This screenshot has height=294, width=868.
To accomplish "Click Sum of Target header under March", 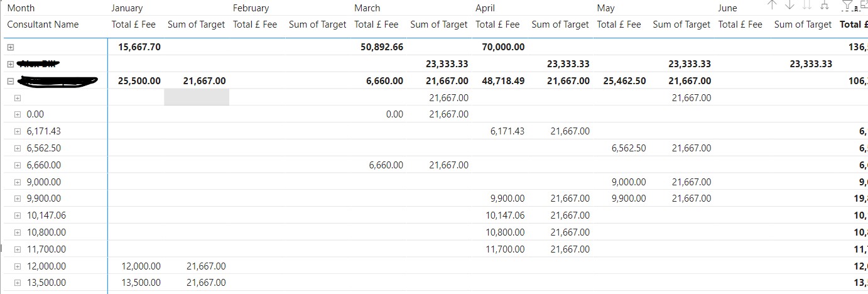I will tap(438, 24).
